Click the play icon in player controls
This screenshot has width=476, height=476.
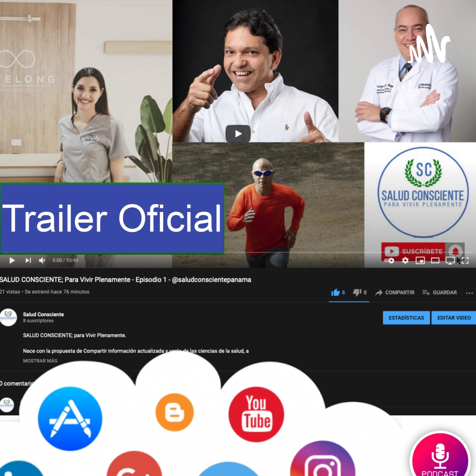(x=12, y=260)
